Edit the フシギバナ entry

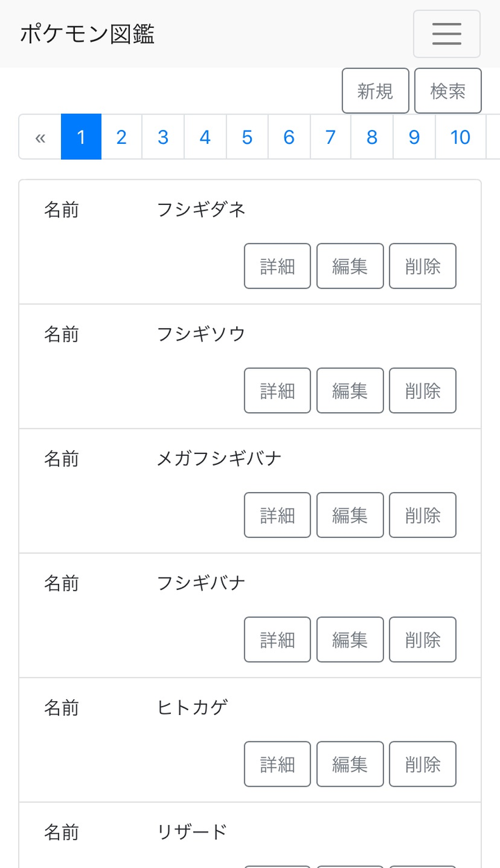pyautogui.click(x=350, y=639)
